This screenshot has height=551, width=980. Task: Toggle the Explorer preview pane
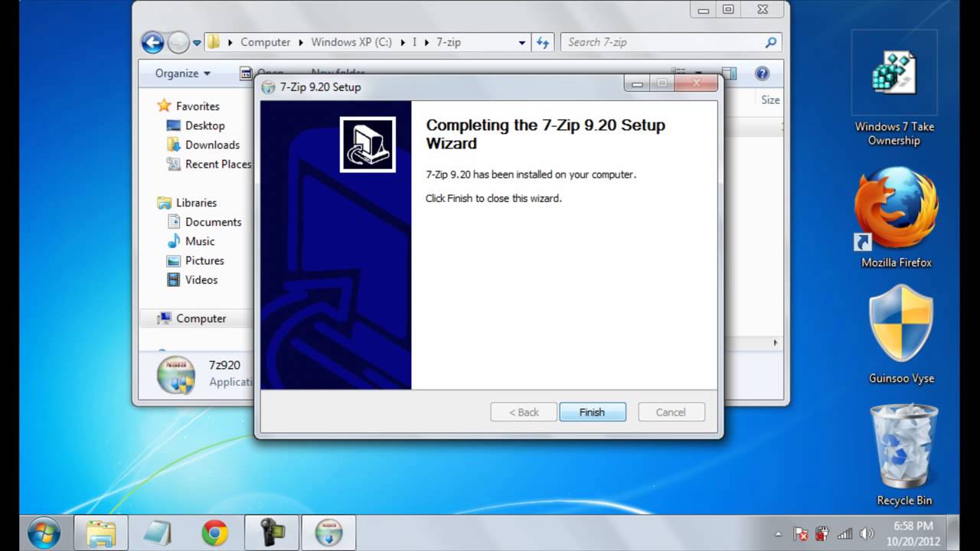(x=729, y=73)
